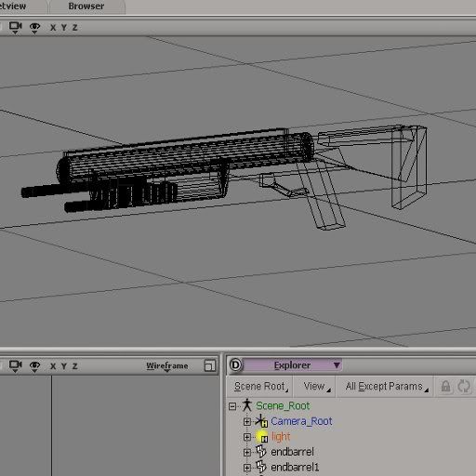Screen dimensions: 476x476
Task: Collapse the Scene_Root node
Action: (232, 406)
